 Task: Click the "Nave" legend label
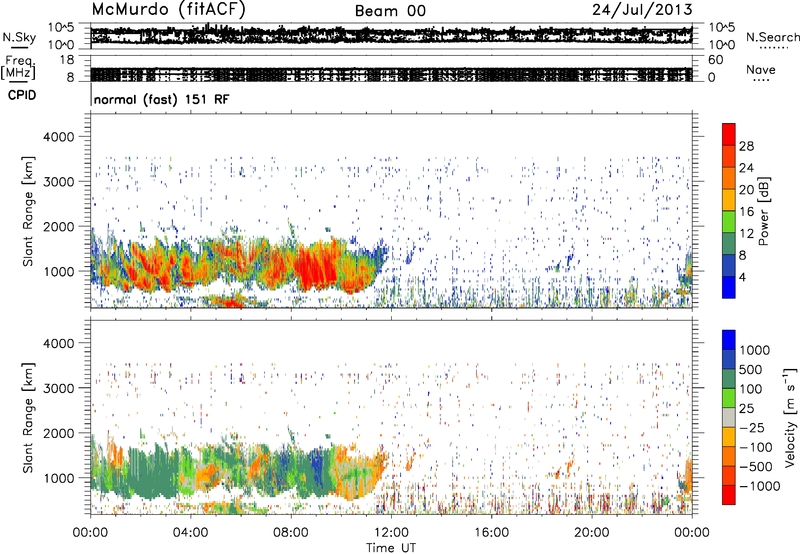(761, 69)
